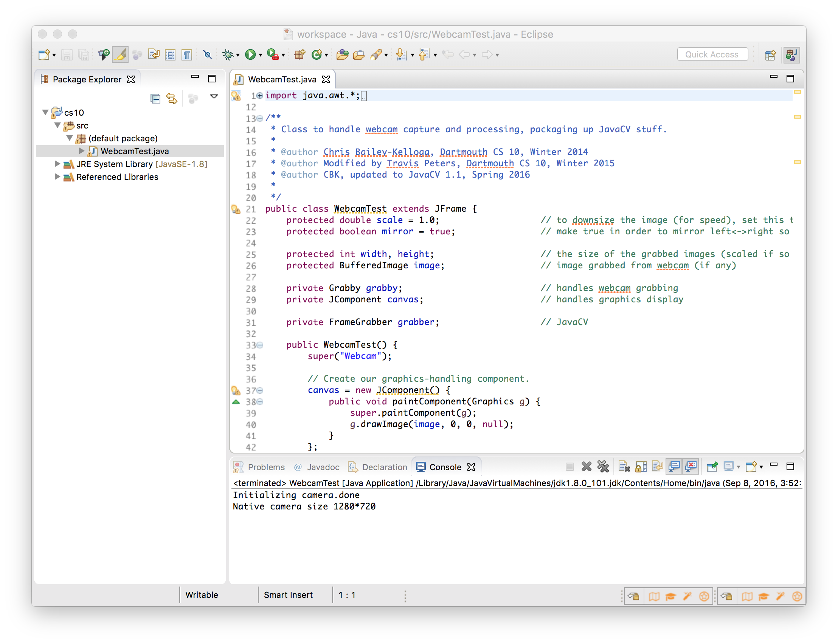Toggle Show Whitespace Characters pilcrow button
838x644 pixels.
click(187, 55)
